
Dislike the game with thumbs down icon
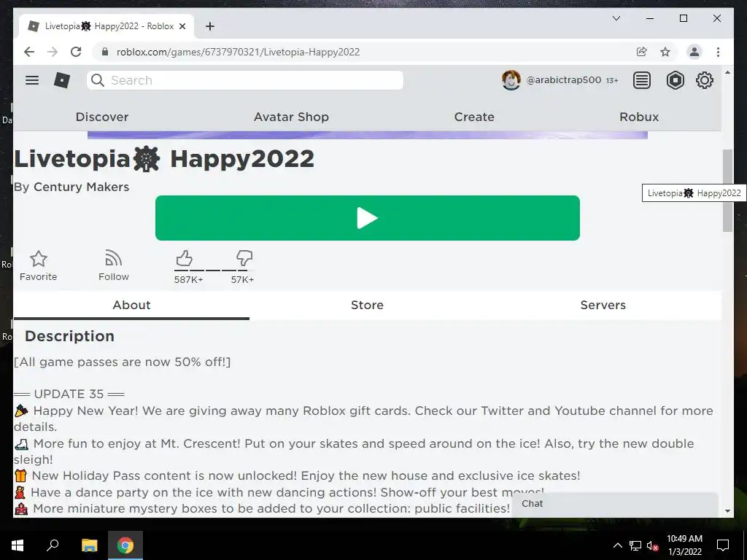[x=244, y=259]
